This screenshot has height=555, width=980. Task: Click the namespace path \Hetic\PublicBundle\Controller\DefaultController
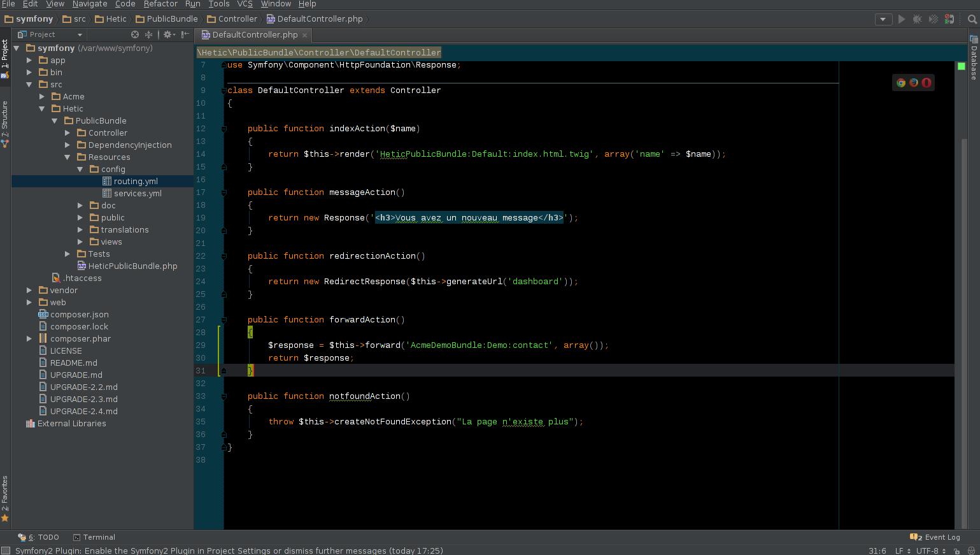point(318,53)
